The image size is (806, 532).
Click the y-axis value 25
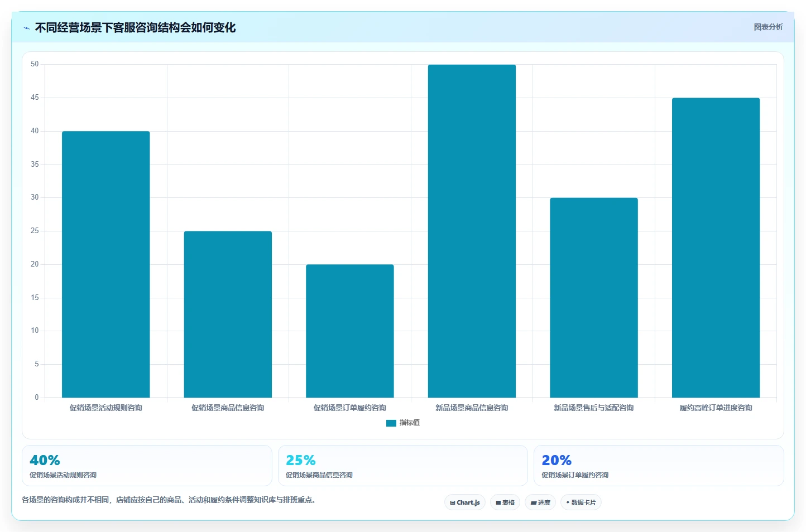[35, 231]
